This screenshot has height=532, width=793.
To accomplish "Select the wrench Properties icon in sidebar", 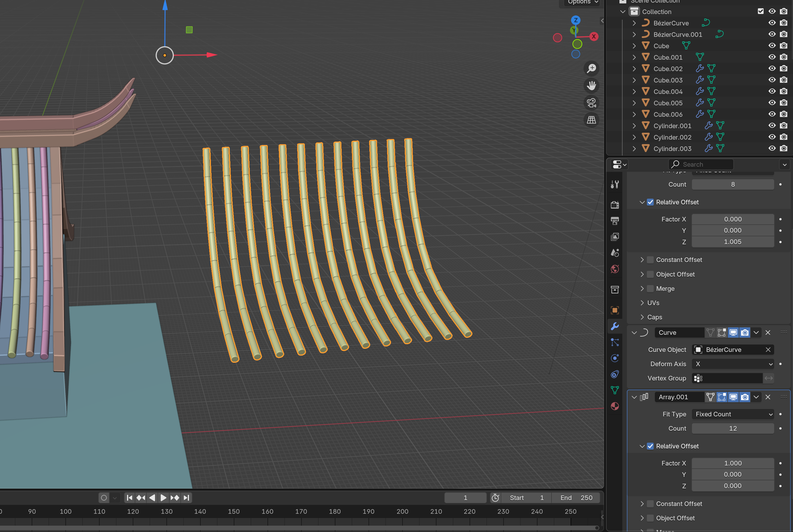I will pyautogui.click(x=616, y=327).
